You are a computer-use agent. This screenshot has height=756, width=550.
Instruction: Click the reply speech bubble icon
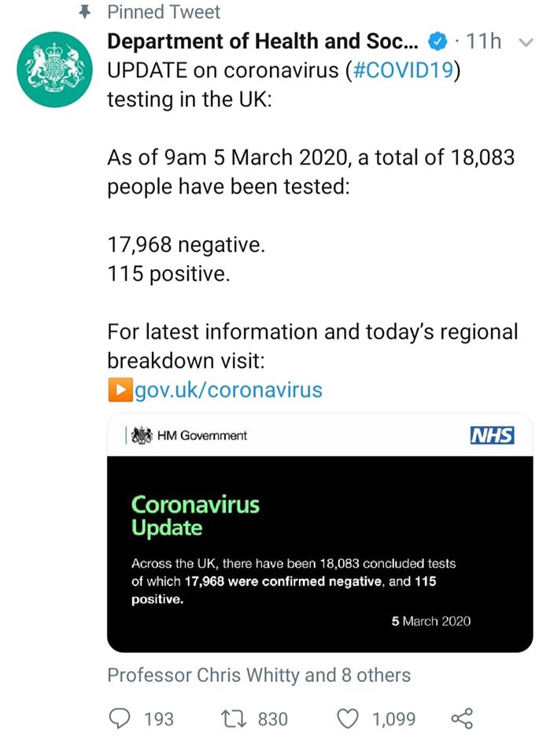pyautogui.click(x=120, y=718)
